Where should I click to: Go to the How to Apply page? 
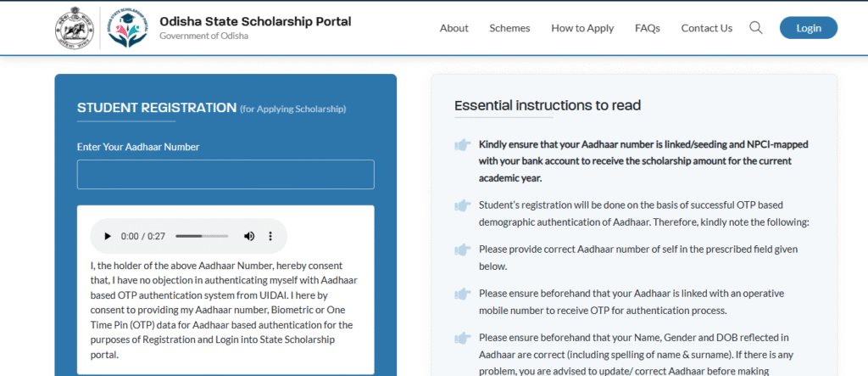(x=582, y=28)
